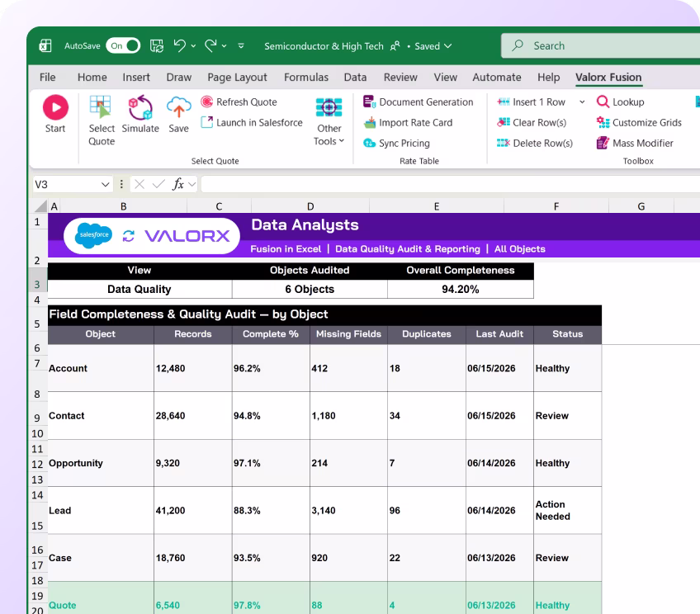Click the Start play icon
700x614 pixels.
[55, 107]
